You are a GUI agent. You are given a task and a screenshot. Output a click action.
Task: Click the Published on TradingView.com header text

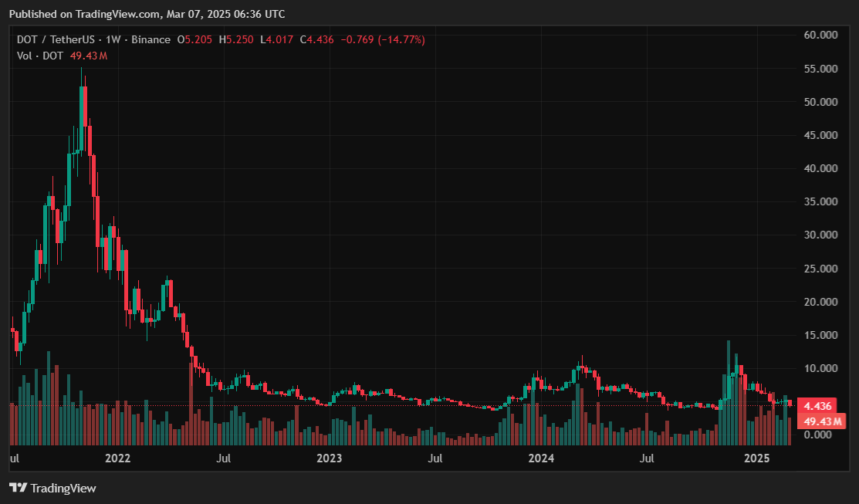pyautogui.click(x=147, y=14)
